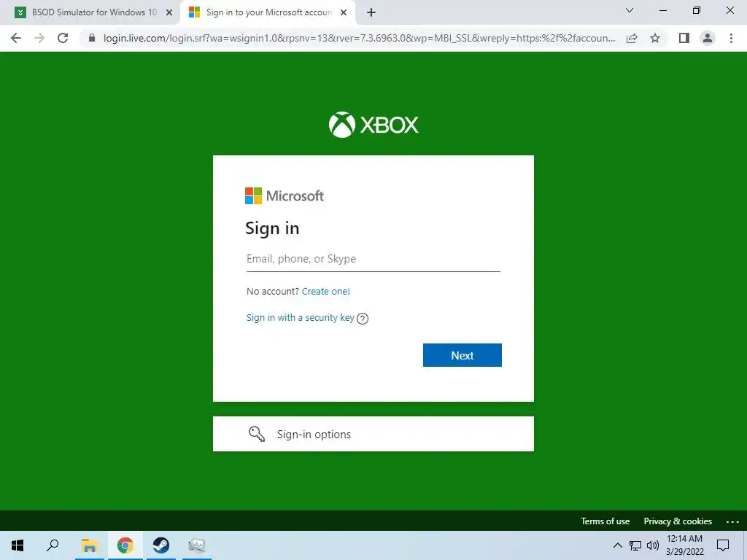Click the Next button
The width and height of the screenshot is (747, 560).
point(462,355)
